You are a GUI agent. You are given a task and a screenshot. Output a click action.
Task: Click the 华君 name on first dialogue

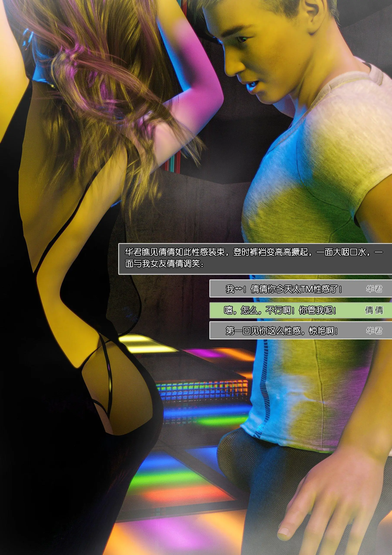[x=374, y=289]
